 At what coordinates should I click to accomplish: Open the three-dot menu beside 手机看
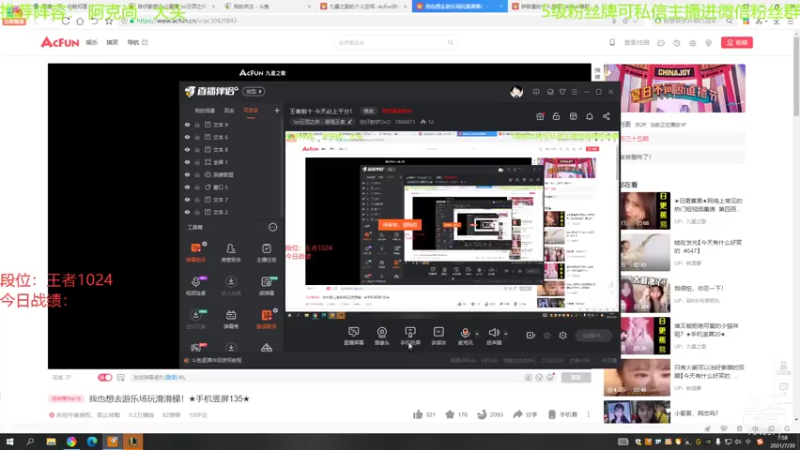pos(588,414)
